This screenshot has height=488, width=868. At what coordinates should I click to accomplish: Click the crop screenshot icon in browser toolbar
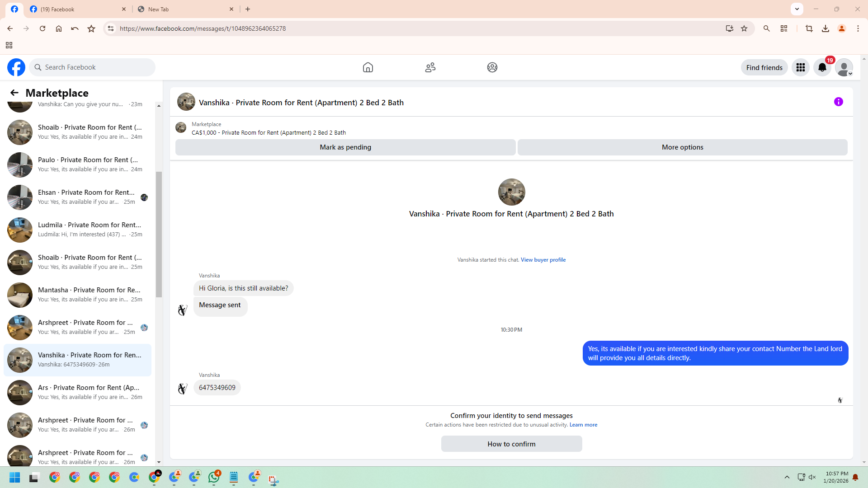(x=809, y=28)
